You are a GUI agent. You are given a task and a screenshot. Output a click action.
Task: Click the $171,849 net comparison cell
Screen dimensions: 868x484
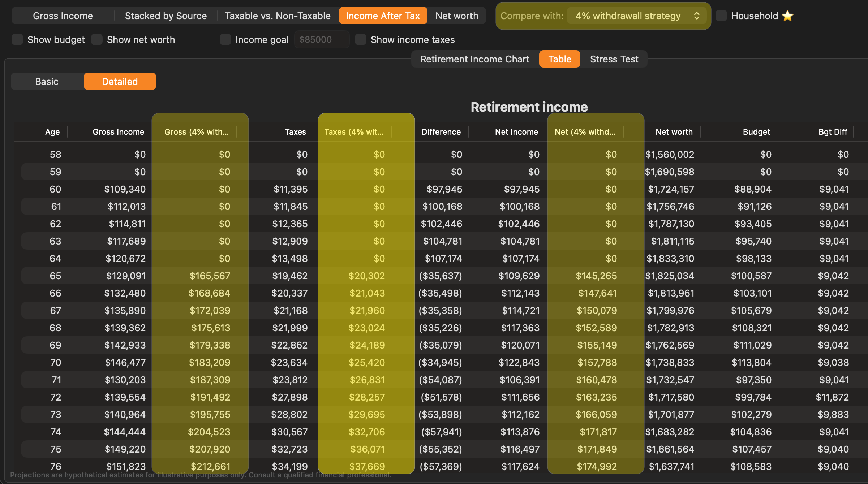[597, 449]
